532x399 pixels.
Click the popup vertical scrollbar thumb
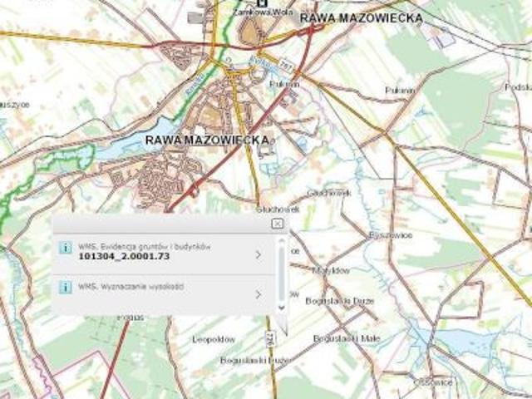(x=281, y=273)
